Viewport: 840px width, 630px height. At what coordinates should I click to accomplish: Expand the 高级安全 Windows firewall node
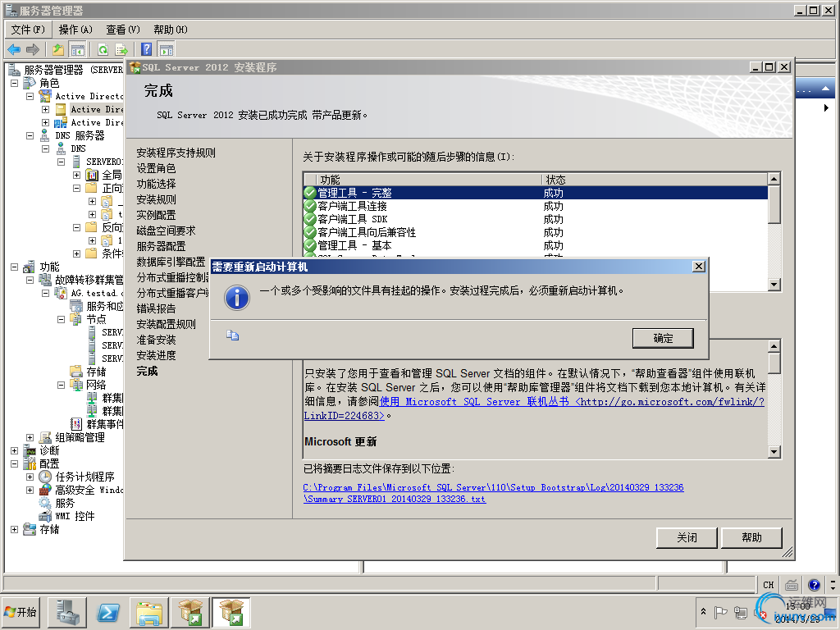coord(30,491)
